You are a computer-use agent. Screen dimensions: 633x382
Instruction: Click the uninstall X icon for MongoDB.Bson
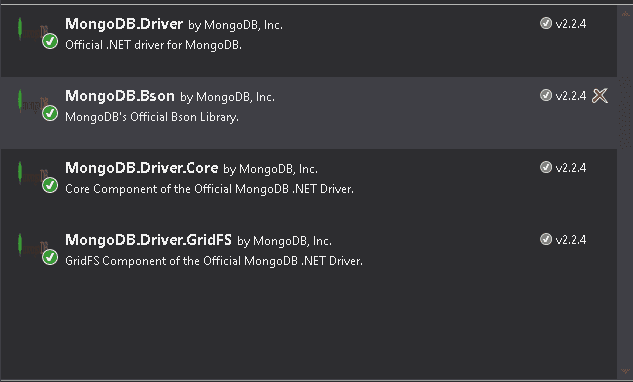point(599,96)
